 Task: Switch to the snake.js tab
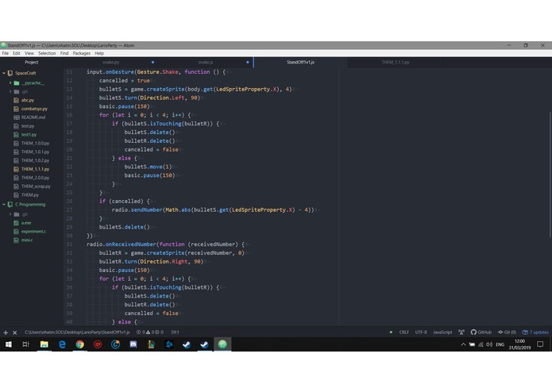pyautogui.click(x=206, y=62)
